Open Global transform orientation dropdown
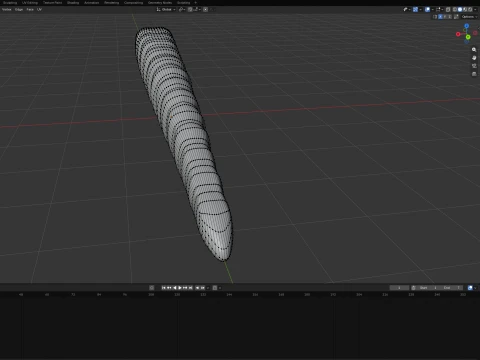 click(166, 9)
